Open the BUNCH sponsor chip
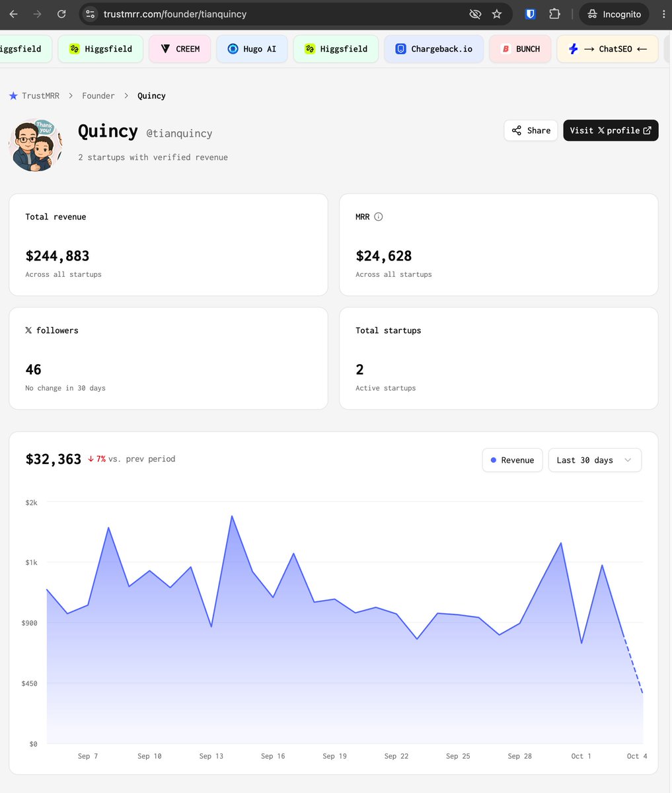672x793 pixels. coord(520,49)
